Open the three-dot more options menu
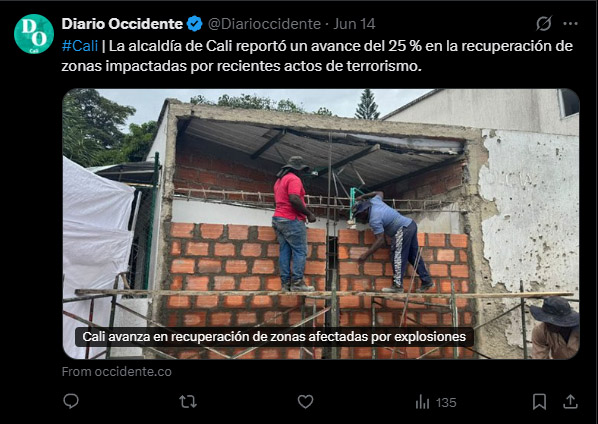 click(570, 24)
